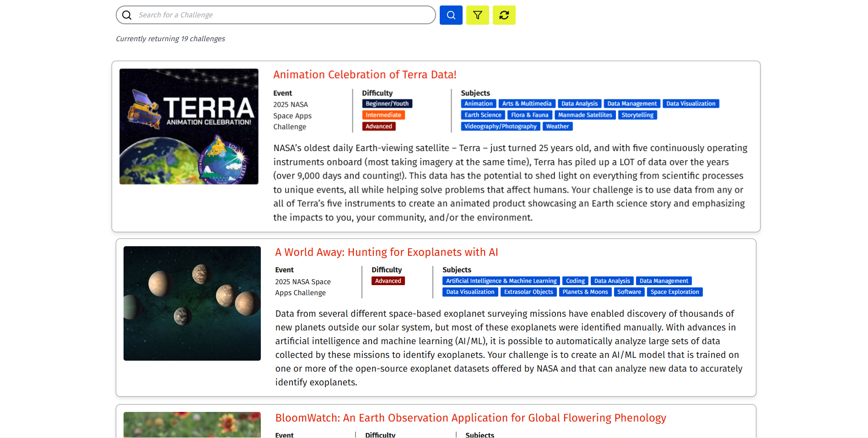This screenshot has height=438, width=868.
Task: Open the yellow filter funnel icon
Action: 477,15
